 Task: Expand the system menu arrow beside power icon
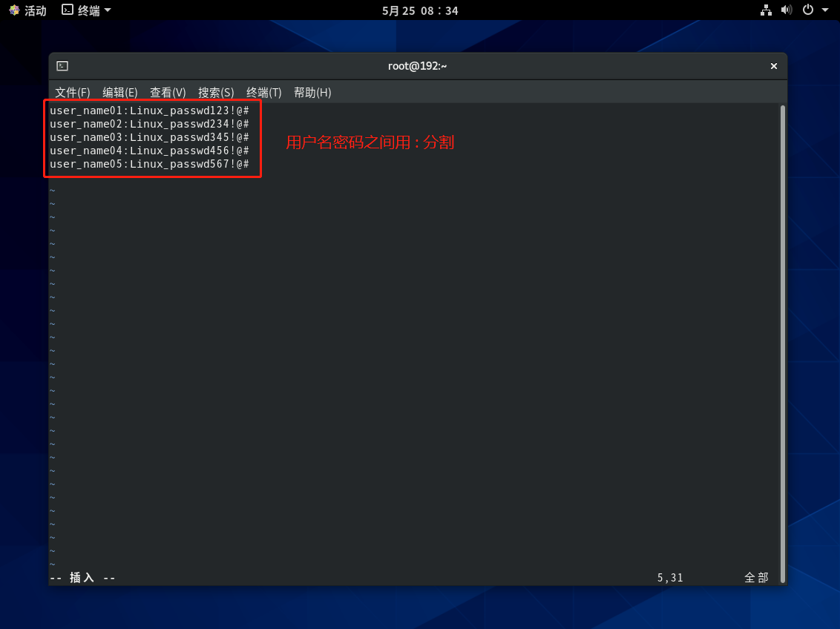click(825, 10)
